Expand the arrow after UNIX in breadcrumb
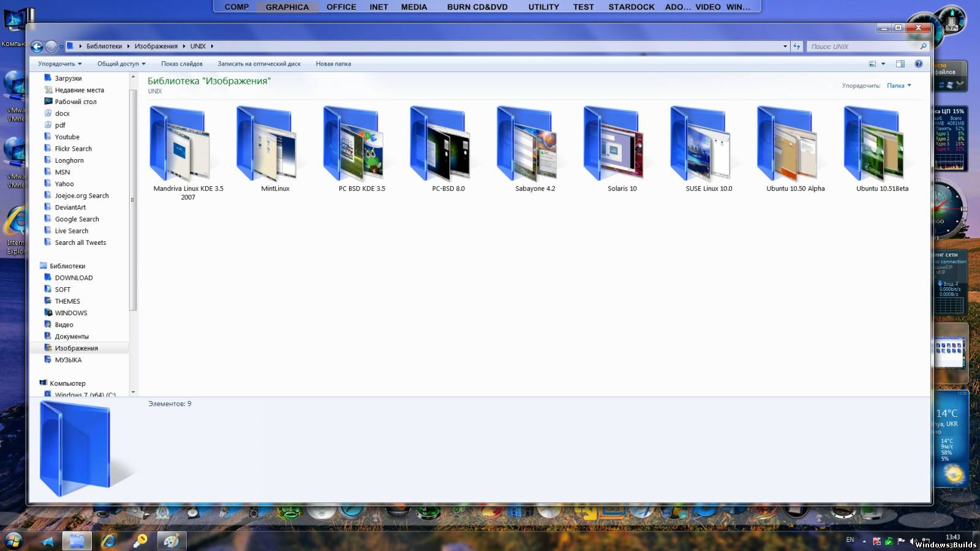 (x=212, y=47)
